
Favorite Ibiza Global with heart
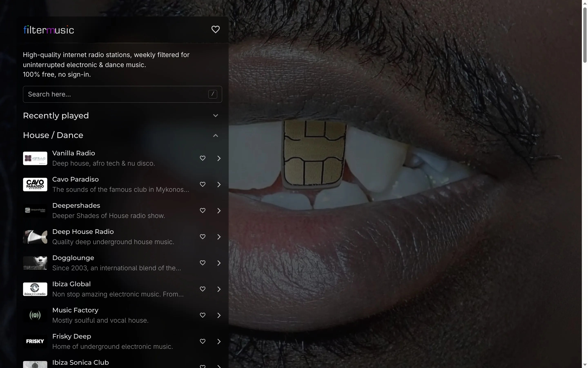click(x=202, y=289)
